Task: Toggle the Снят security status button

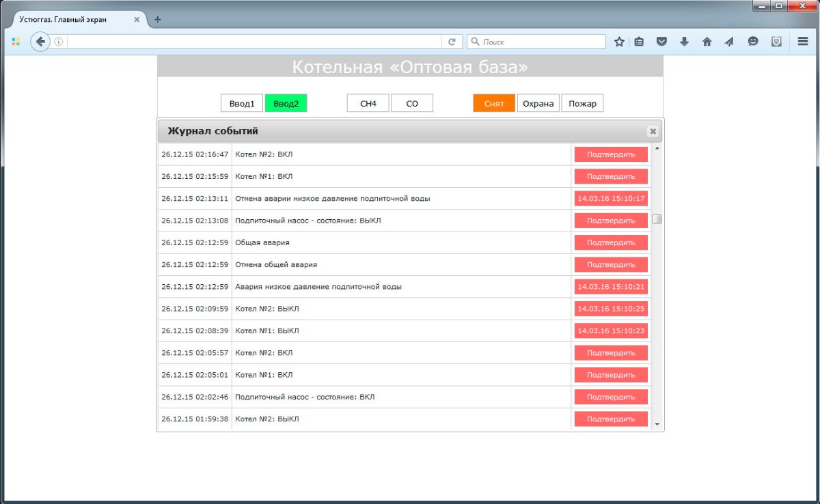Action: point(494,104)
